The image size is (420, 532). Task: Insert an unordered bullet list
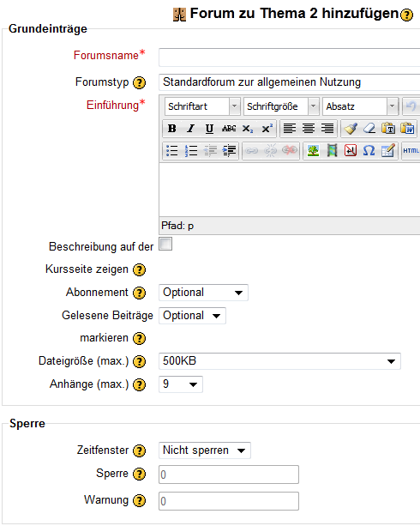(x=172, y=150)
